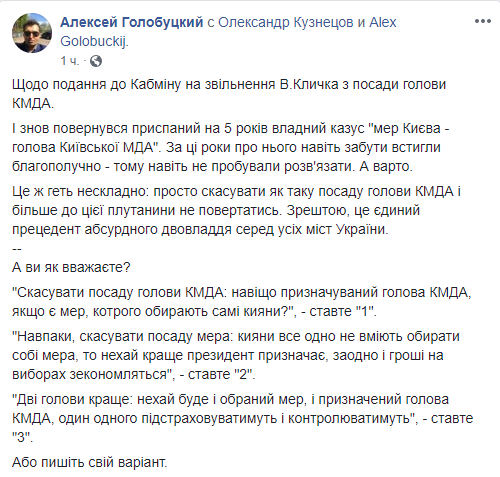Click paragraph starting "Це ж геть нескладно"
This screenshot has width=500, height=477.
tap(236, 210)
